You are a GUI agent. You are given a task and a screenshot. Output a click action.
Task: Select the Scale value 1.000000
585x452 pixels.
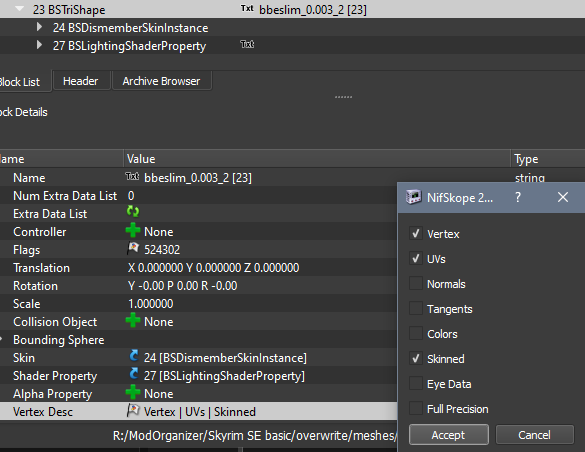pos(150,304)
